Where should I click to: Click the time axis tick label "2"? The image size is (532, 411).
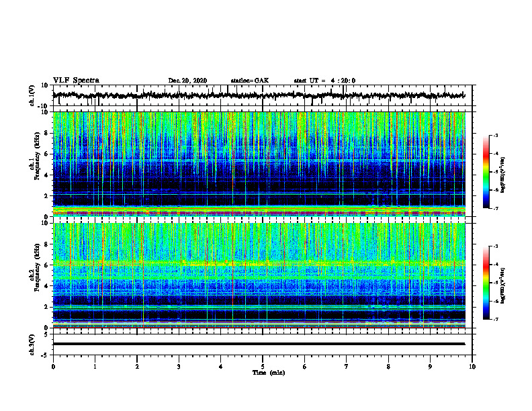(137, 367)
